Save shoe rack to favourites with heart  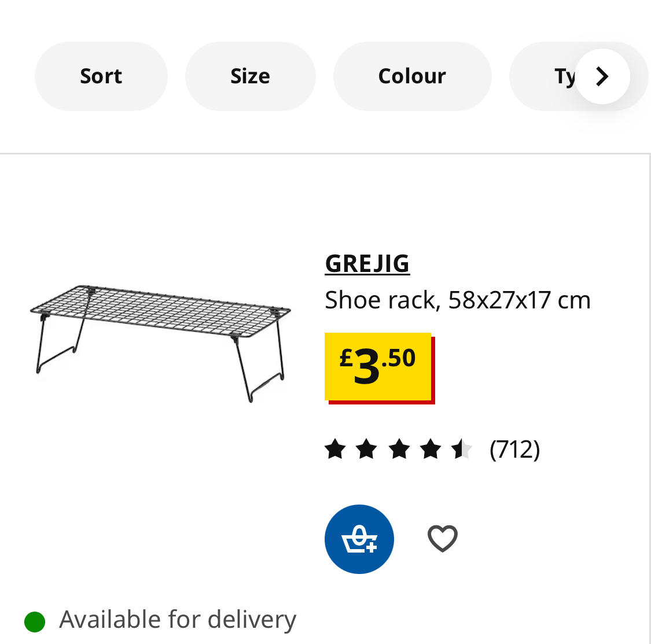click(443, 539)
